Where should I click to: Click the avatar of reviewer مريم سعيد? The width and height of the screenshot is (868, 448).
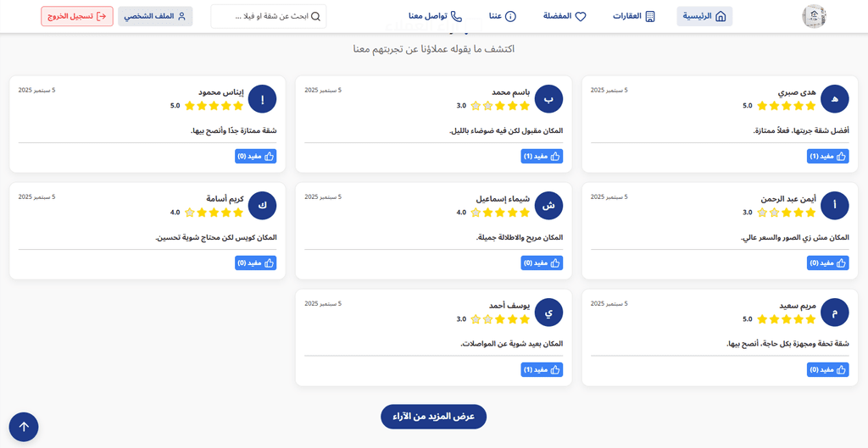click(835, 312)
